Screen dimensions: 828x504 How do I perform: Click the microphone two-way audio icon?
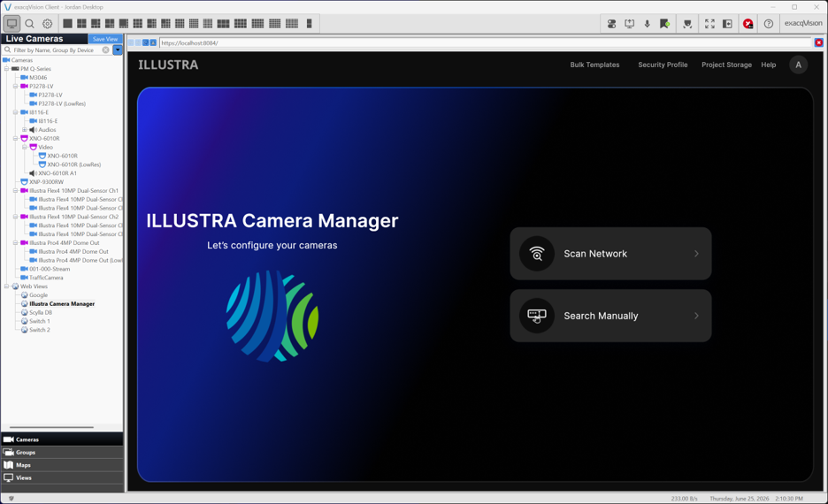(x=647, y=24)
